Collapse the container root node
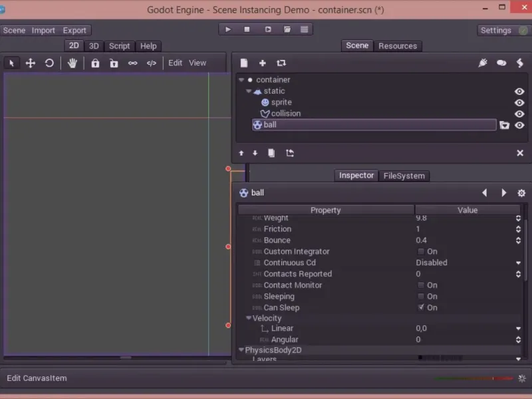 [241, 80]
